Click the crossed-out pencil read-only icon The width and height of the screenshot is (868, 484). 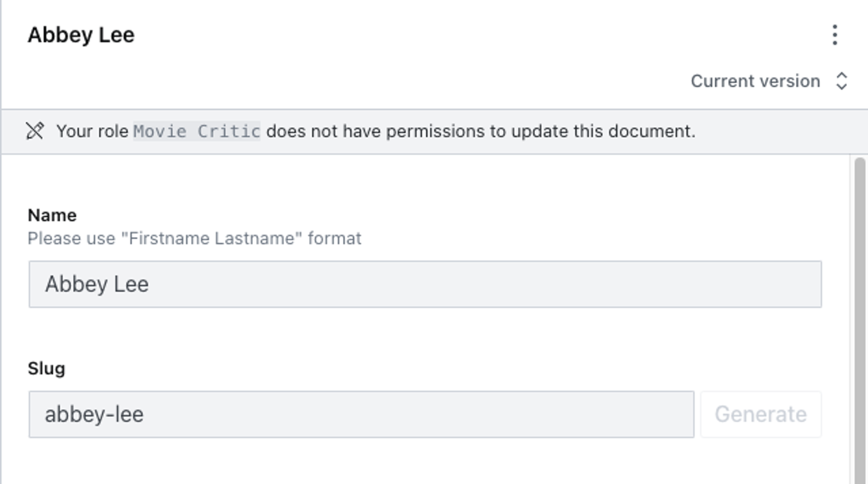pyautogui.click(x=35, y=131)
